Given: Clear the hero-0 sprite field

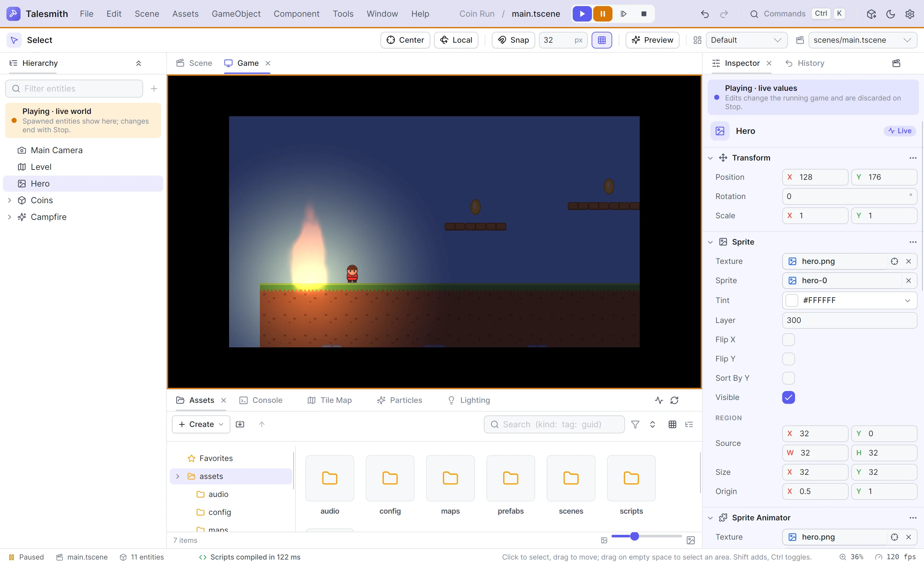Looking at the screenshot, I should pos(908,281).
